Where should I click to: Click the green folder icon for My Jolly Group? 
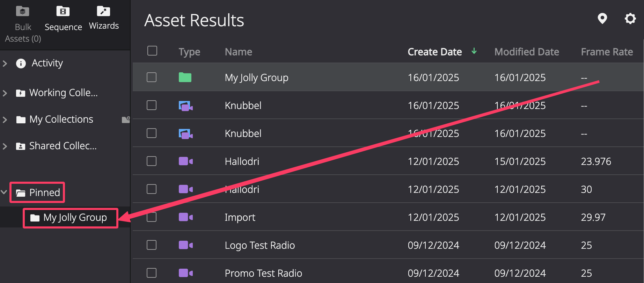coord(185,77)
